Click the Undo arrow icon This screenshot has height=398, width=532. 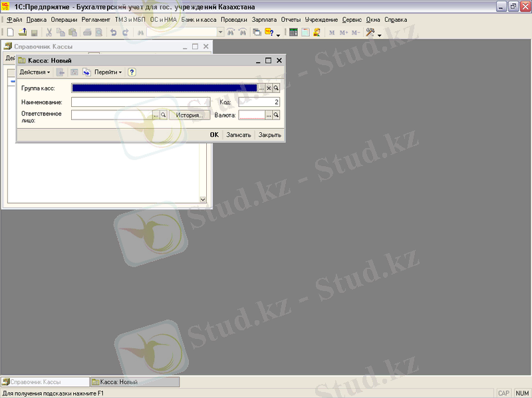(113, 32)
